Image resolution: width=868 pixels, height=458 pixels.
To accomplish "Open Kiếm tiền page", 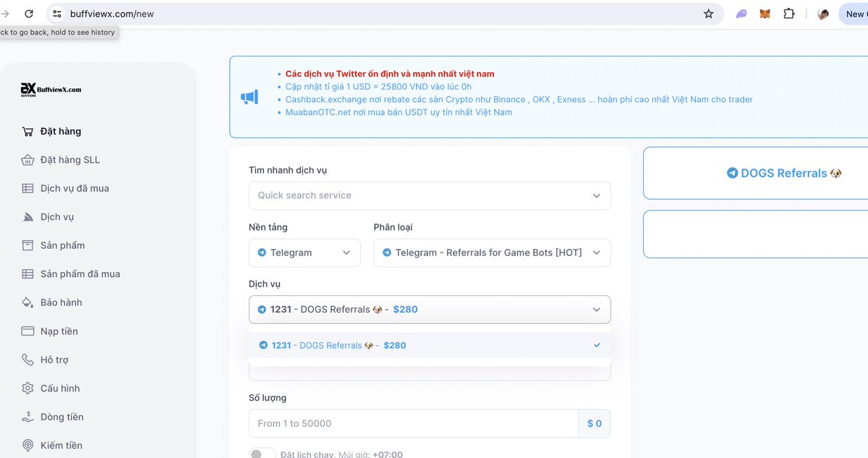I will (61, 446).
